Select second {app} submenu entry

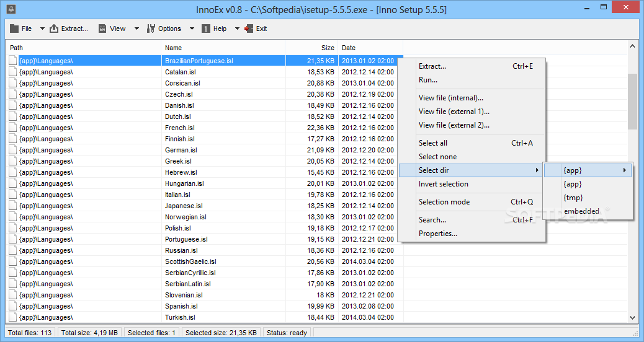click(x=588, y=184)
